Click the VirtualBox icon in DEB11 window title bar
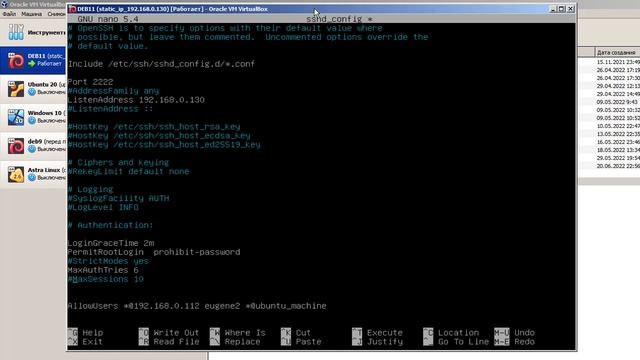The image size is (640, 360). (73, 9)
